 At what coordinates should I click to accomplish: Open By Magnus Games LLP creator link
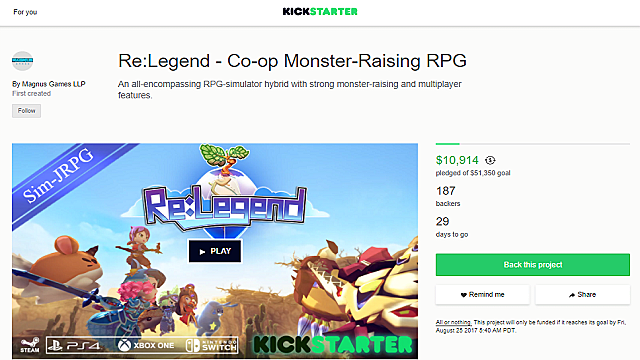49,84
